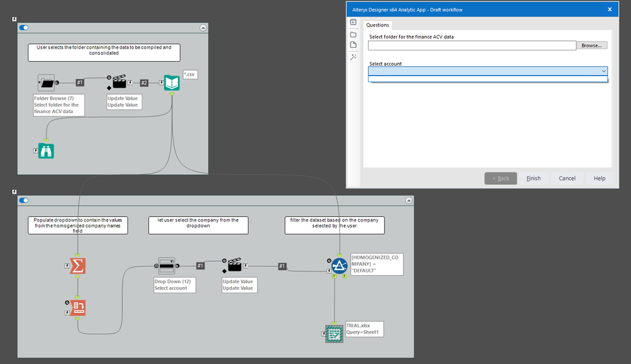Click the Select folder for the finance ACV data label in the dialog

[411, 37]
